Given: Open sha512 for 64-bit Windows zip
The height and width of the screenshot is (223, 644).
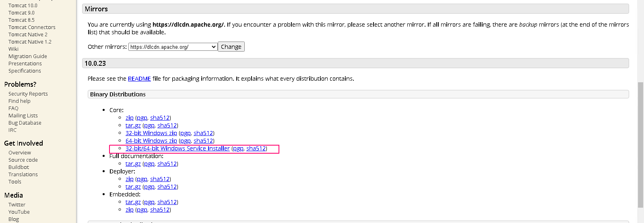Looking at the screenshot, I should point(203,141).
